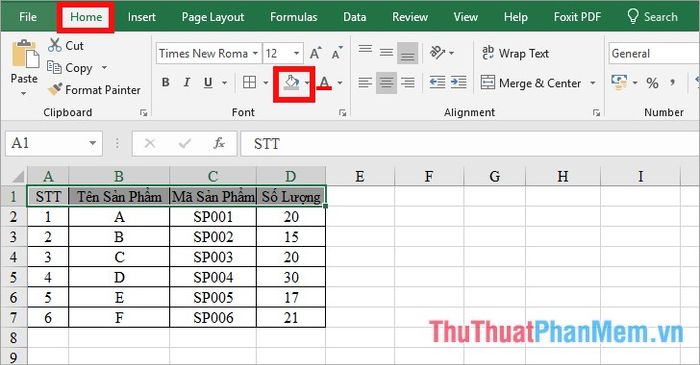This screenshot has height=365, width=700.
Task: Switch to the Formulas tab
Action: click(294, 17)
